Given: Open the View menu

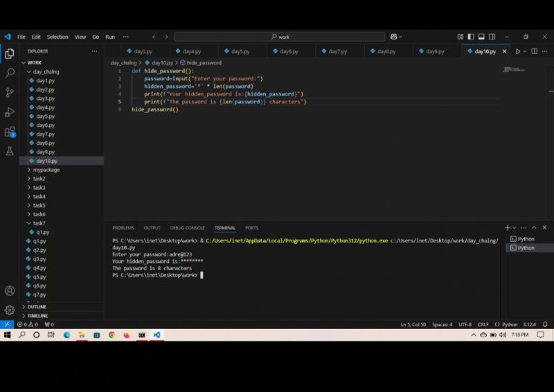Looking at the screenshot, I should [x=80, y=37].
